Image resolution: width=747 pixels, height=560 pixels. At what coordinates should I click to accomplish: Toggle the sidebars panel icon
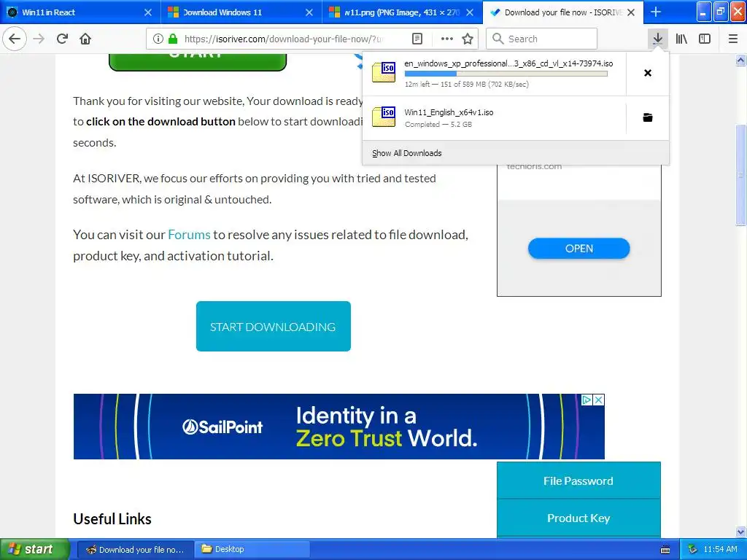[705, 39]
